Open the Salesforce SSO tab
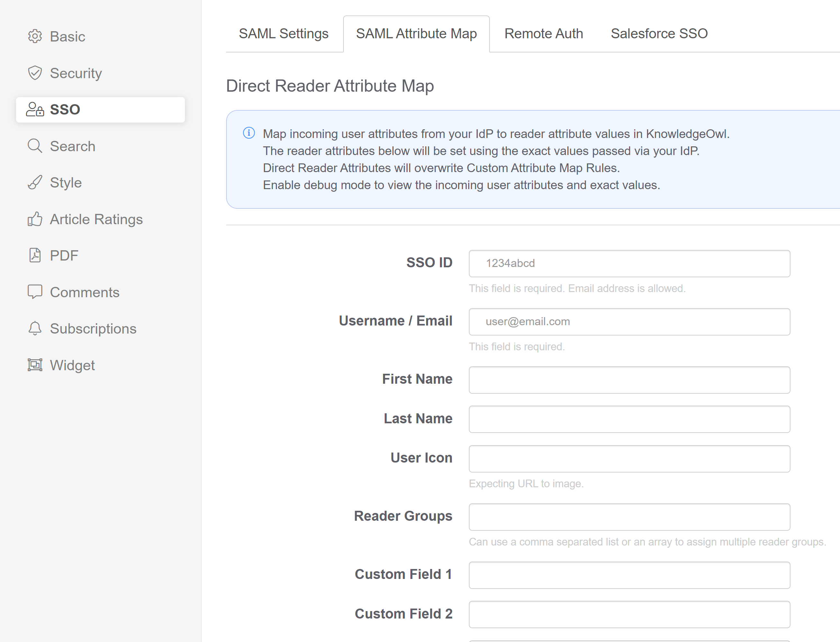Screen dimensions: 840x642 (x=659, y=34)
